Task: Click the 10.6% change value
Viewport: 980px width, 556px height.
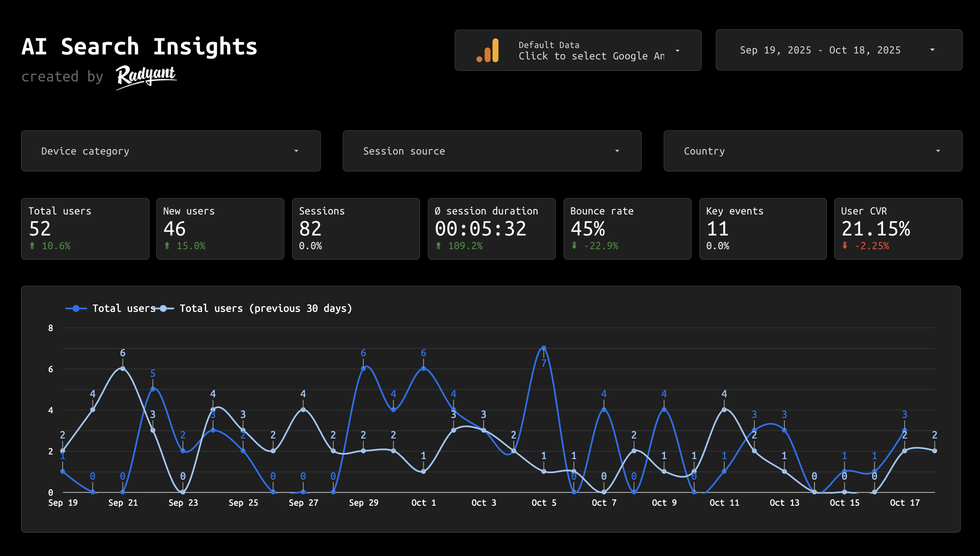Action: click(x=56, y=246)
